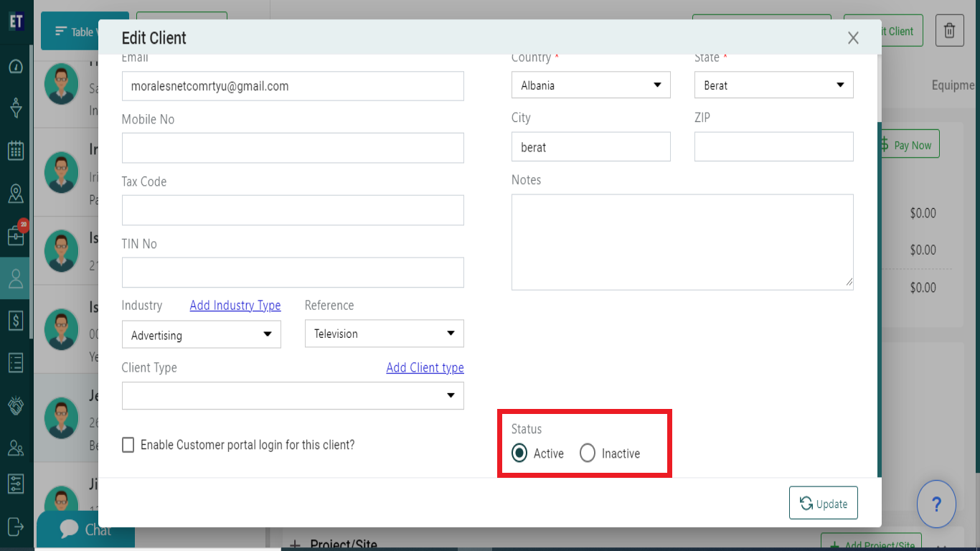Open the settings sliders icon in sidebar

tap(16, 484)
